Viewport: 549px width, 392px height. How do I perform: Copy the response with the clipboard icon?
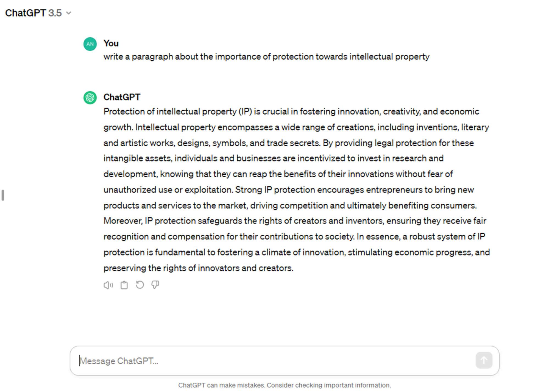point(124,285)
